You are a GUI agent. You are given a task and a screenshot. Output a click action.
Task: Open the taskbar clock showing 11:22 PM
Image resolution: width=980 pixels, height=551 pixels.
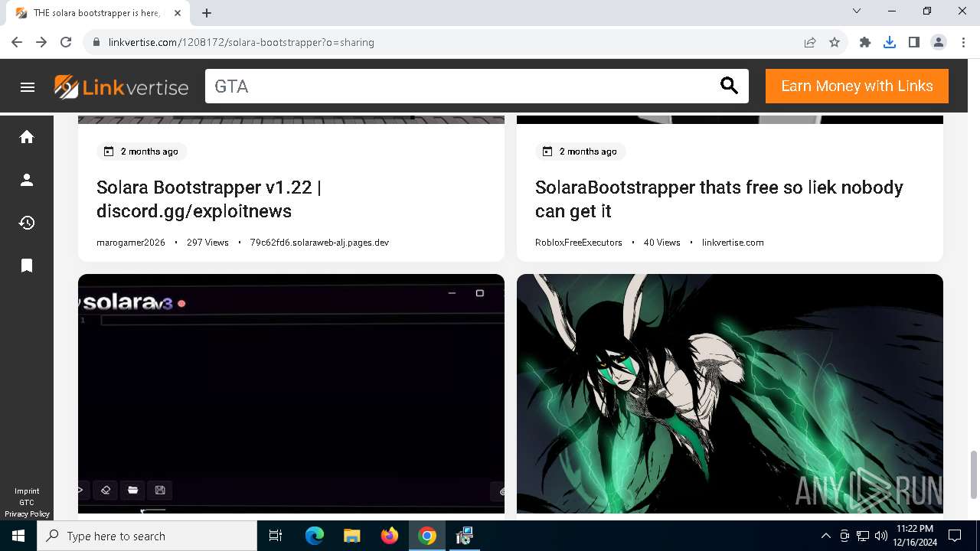(914, 536)
